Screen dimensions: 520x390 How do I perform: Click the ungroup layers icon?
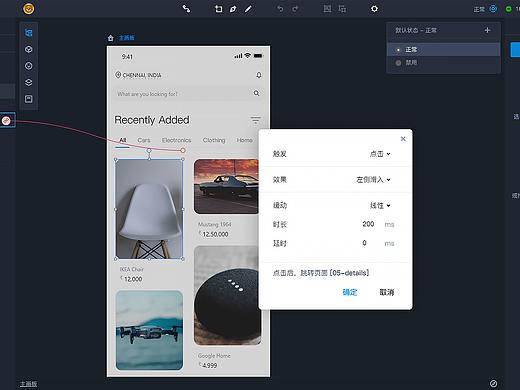[342, 9]
